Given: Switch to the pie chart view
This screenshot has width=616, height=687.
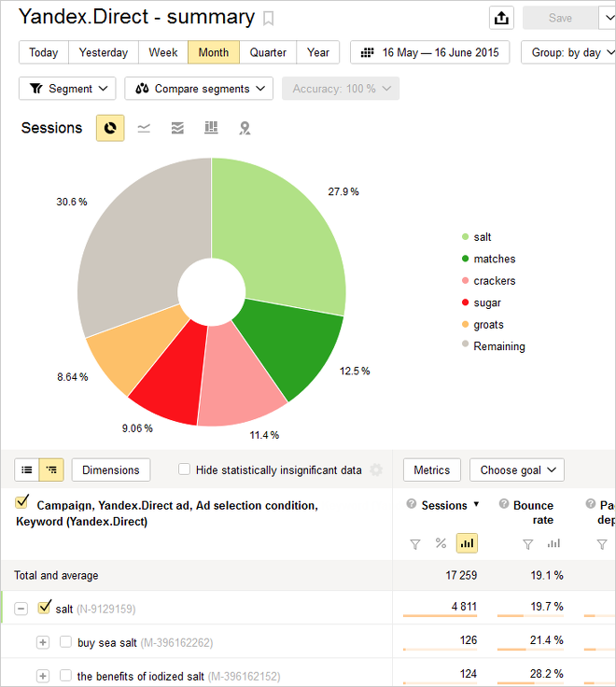Looking at the screenshot, I should (x=110, y=128).
